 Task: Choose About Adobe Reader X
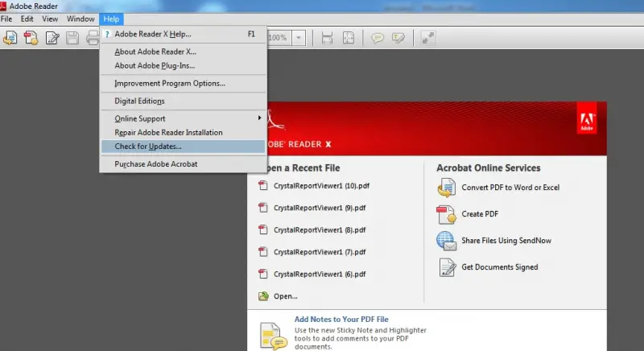pos(184,52)
